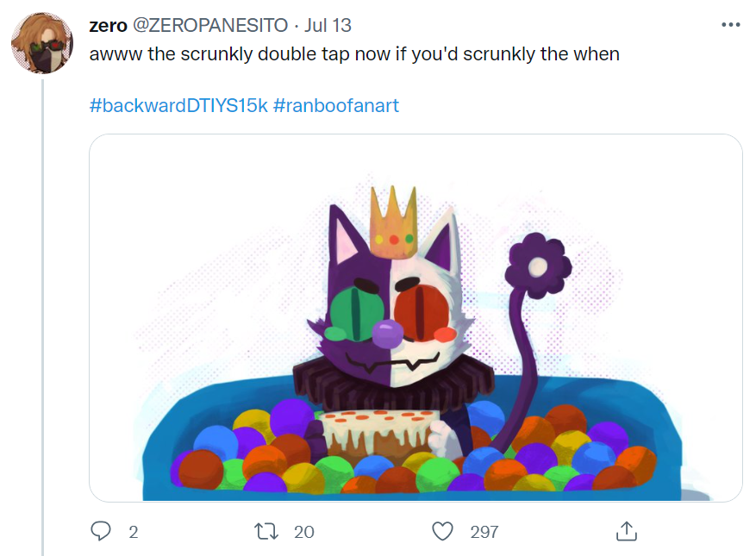
Task: Share the tweet via the upload arrow icon
Action: 627,532
